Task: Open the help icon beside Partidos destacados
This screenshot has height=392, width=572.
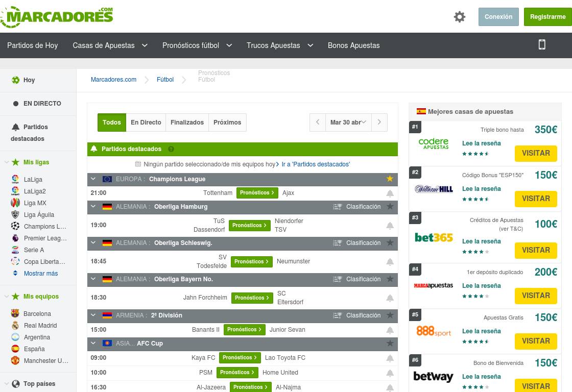Action: pyautogui.click(x=171, y=149)
